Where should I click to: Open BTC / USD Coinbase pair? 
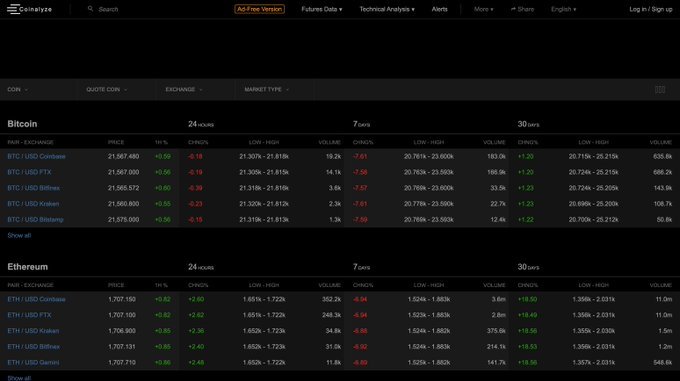[x=36, y=156]
